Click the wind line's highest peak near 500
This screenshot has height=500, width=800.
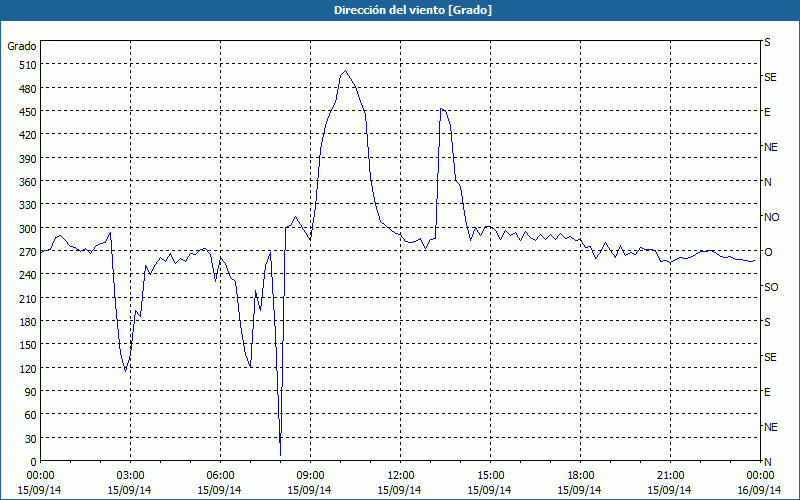[x=345, y=71]
